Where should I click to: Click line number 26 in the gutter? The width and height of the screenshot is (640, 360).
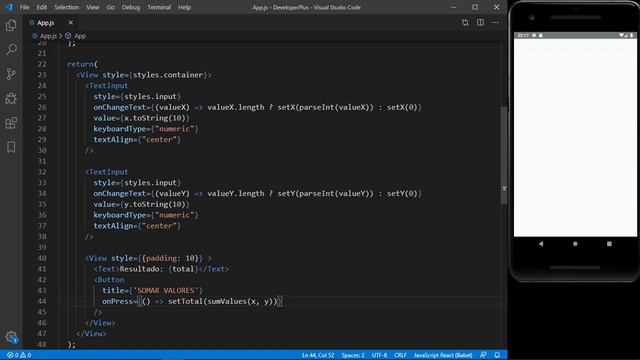coord(42,107)
